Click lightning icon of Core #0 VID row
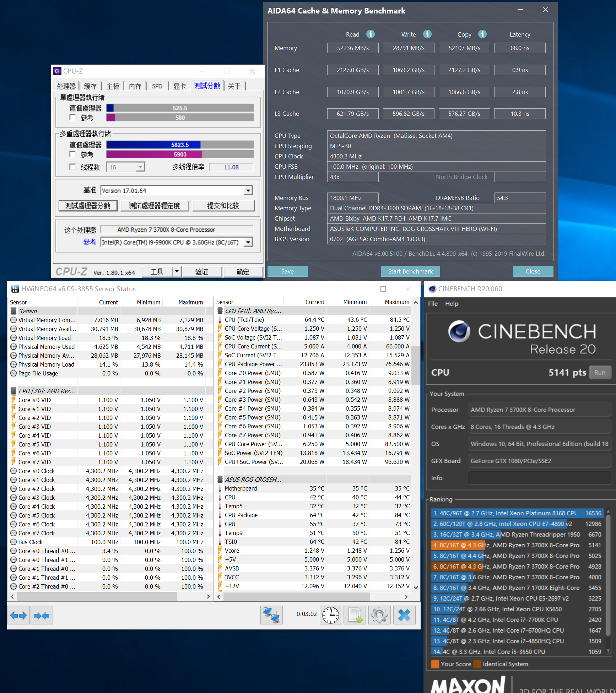The image size is (616, 693). point(13,400)
